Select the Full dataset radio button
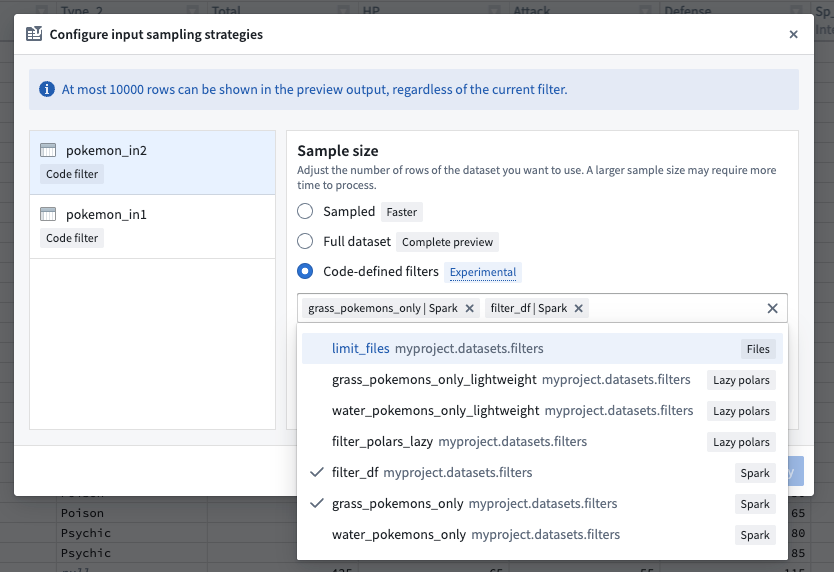 pyautogui.click(x=305, y=241)
